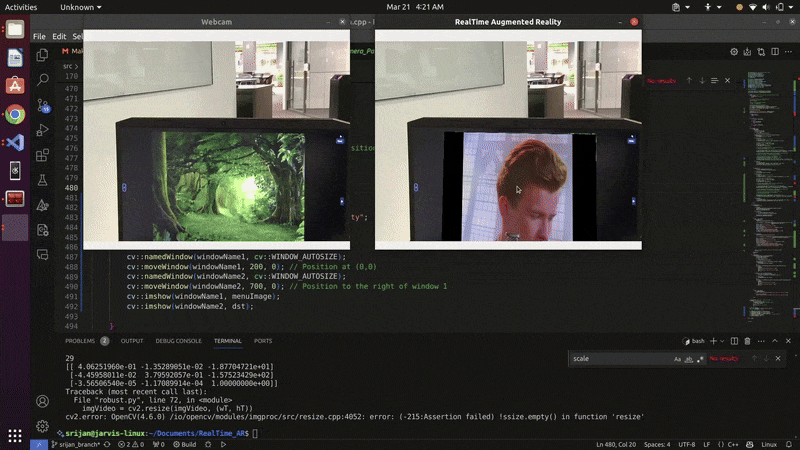This screenshot has height=450, width=800.
Task: Show Applications grid in the dock
Action: pos(15,435)
